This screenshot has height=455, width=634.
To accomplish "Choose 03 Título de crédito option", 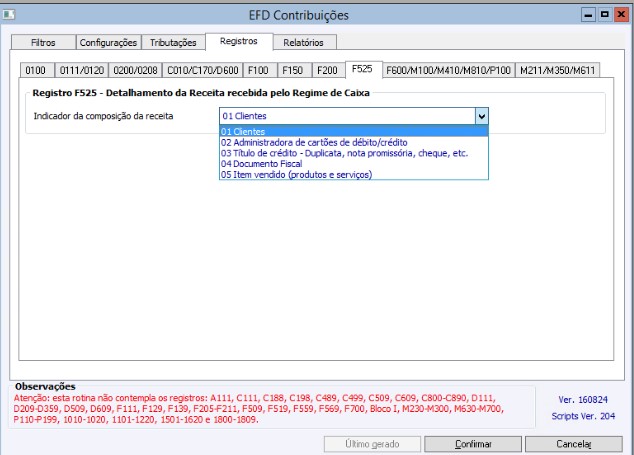I will (x=354, y=153).
